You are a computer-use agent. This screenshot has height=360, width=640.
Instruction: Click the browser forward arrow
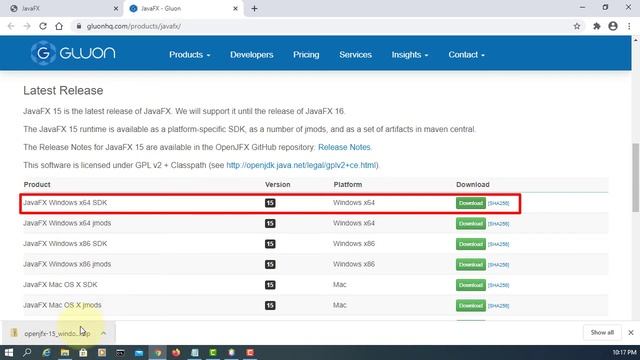point(27,26)
